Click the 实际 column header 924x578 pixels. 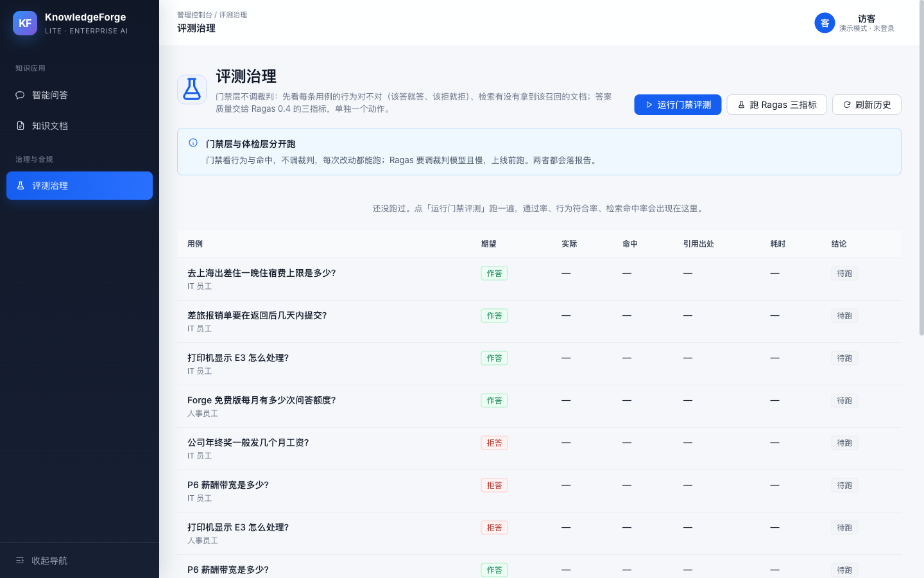[x=569, y=244]
